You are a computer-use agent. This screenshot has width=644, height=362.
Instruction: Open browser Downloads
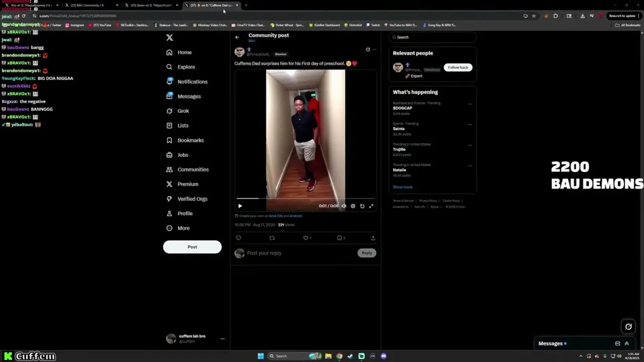[x=582, y=16]
